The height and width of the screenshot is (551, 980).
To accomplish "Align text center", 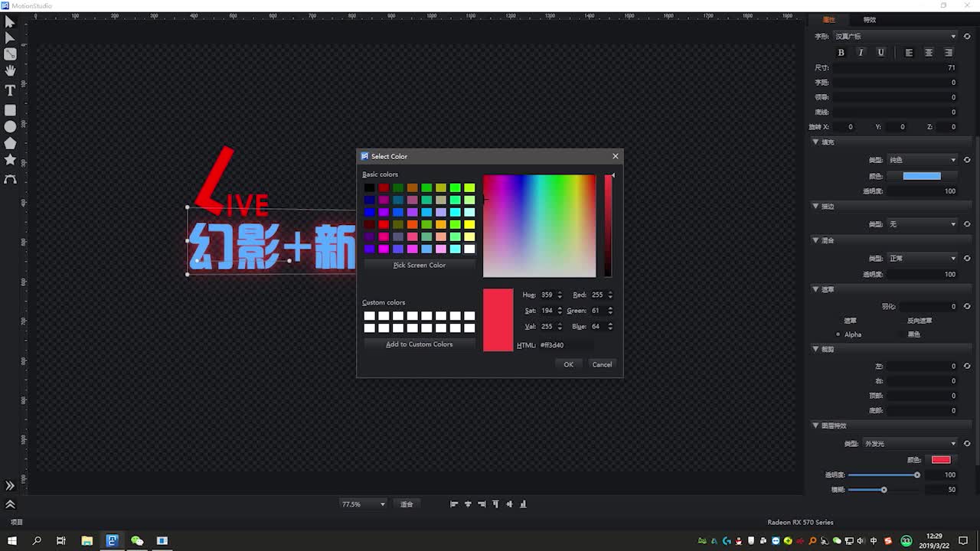I will pos(929,53).
